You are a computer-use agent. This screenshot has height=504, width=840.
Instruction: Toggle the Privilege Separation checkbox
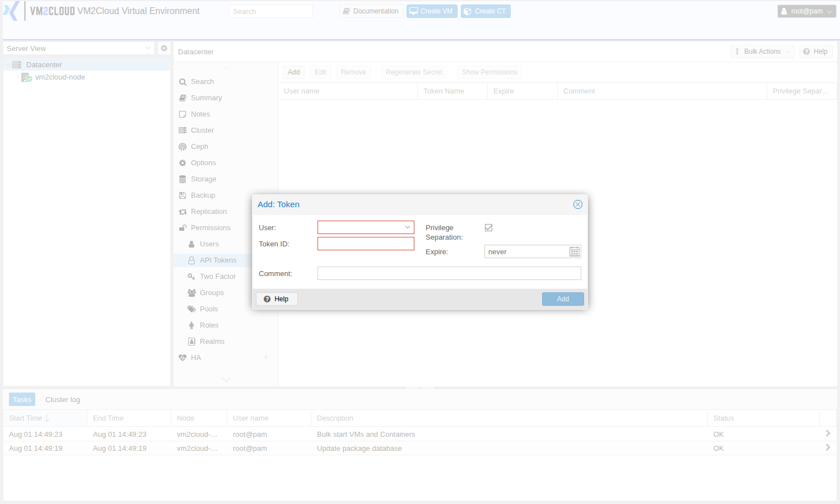pos(488,227)
